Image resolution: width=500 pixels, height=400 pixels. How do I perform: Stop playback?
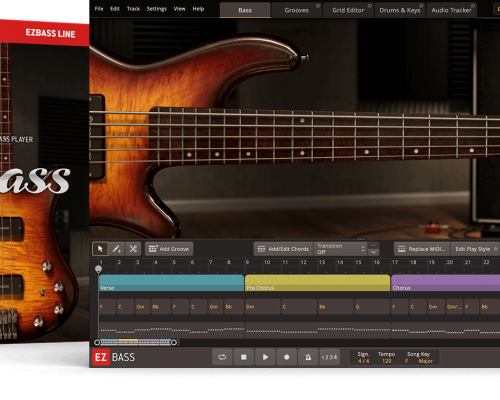tap(244, 357)
